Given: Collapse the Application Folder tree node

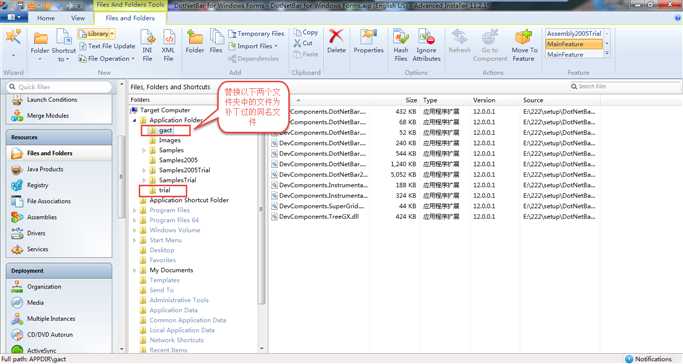Looking at the screenshot, I should tap(135, 120).
